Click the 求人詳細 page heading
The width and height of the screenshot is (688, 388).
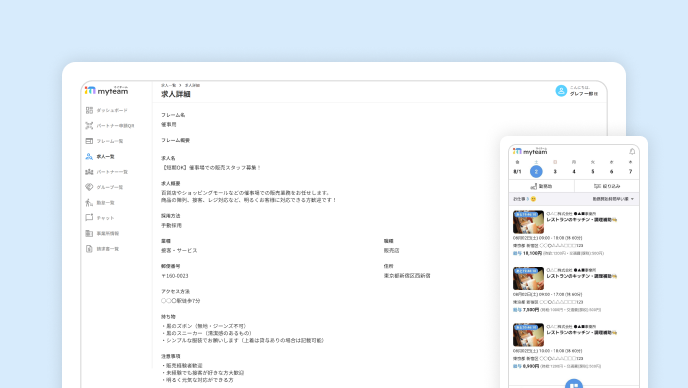point(176,94)
